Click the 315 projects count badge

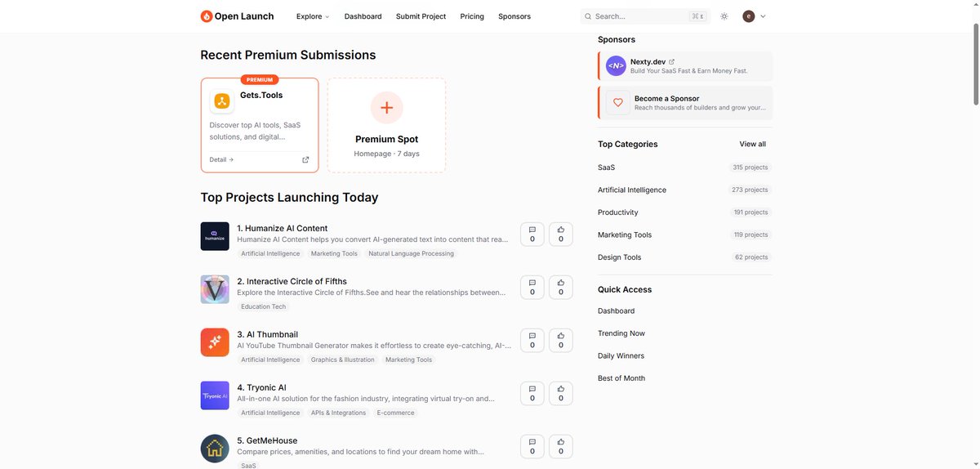click(751, 167)
